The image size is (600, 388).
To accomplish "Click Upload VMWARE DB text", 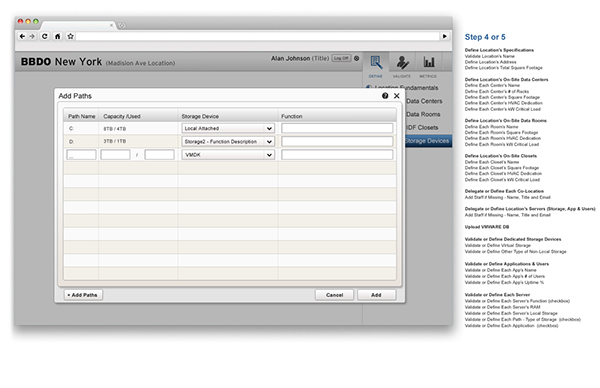I will 487,227.
